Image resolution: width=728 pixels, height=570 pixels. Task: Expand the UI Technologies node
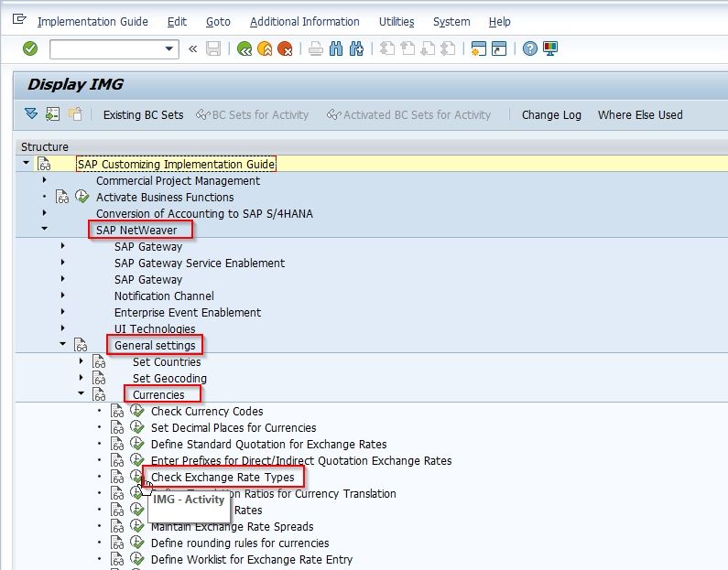click(62, 328)
